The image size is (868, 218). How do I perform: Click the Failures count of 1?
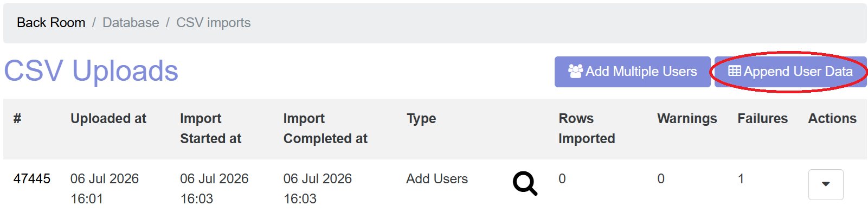point(741,179)
